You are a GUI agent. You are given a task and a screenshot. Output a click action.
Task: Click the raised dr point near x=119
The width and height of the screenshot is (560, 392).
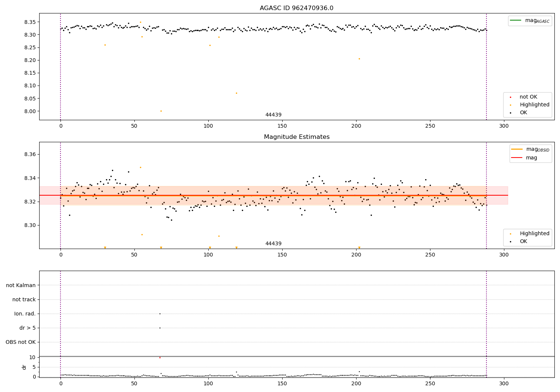coord(236,372)
